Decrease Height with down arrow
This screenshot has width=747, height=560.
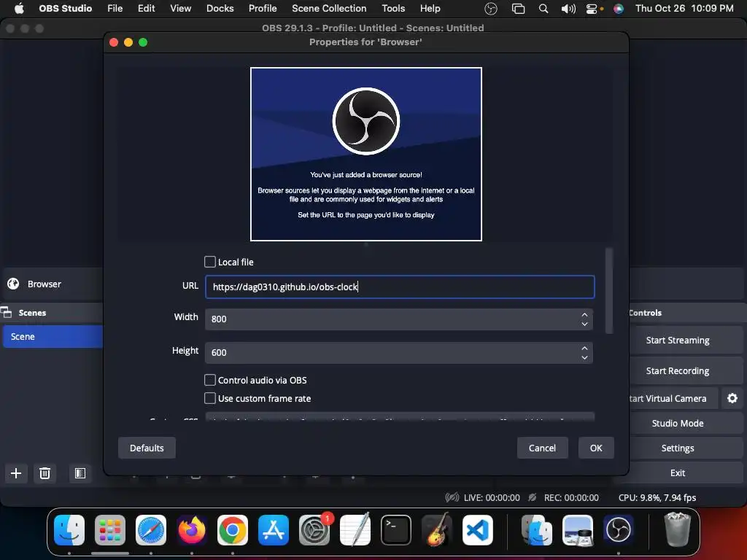point(584,357)
